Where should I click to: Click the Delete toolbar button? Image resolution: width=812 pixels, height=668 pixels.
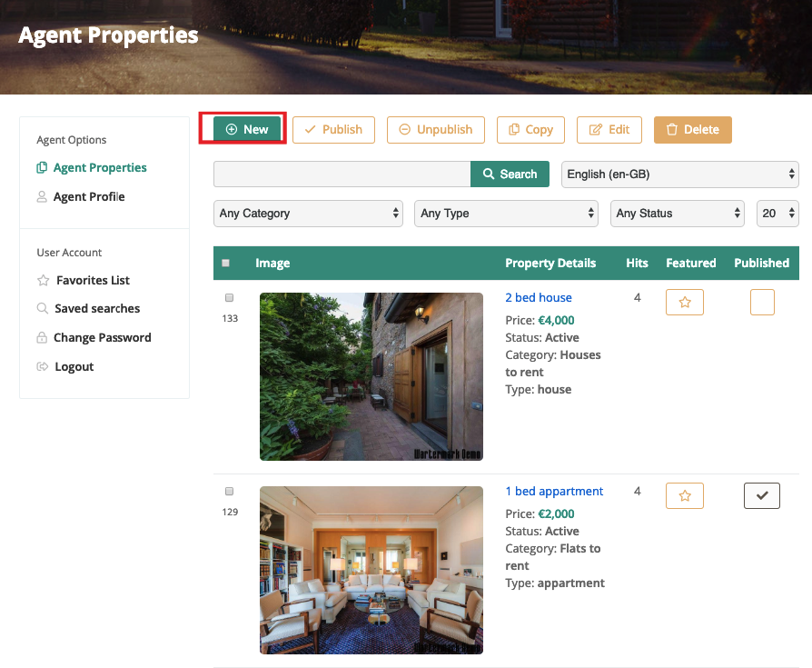(x=692, y=129)
